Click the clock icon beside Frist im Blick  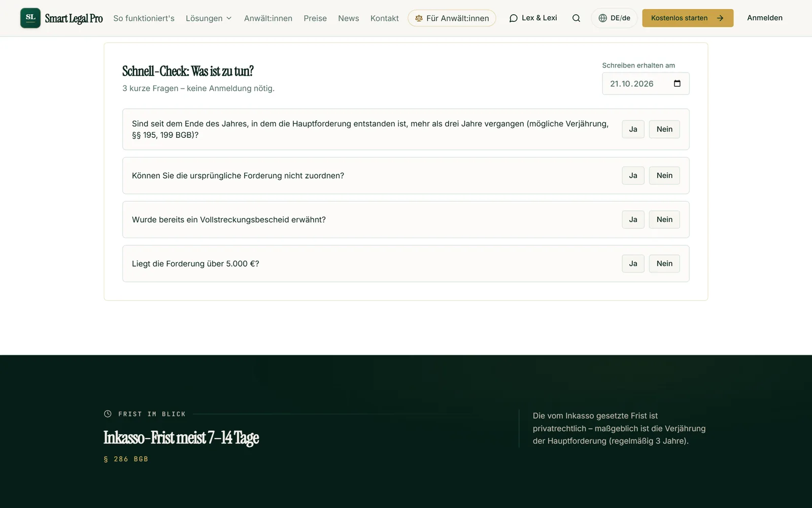tap(108, 414)
